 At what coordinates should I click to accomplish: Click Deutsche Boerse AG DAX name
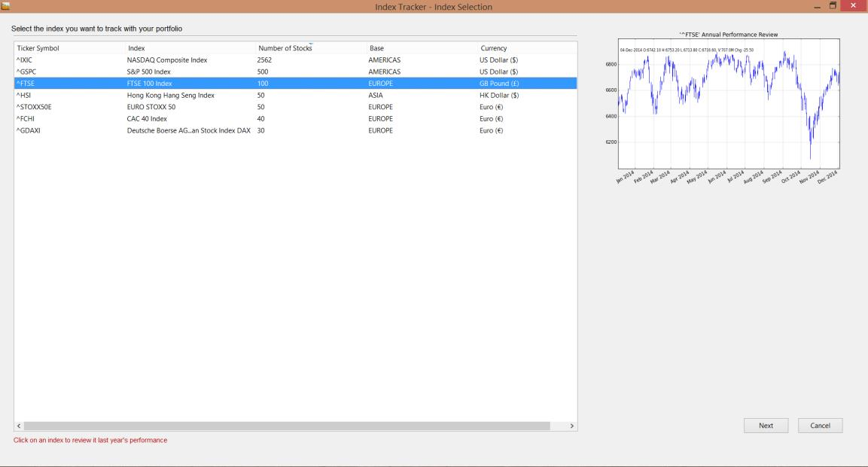189,131
